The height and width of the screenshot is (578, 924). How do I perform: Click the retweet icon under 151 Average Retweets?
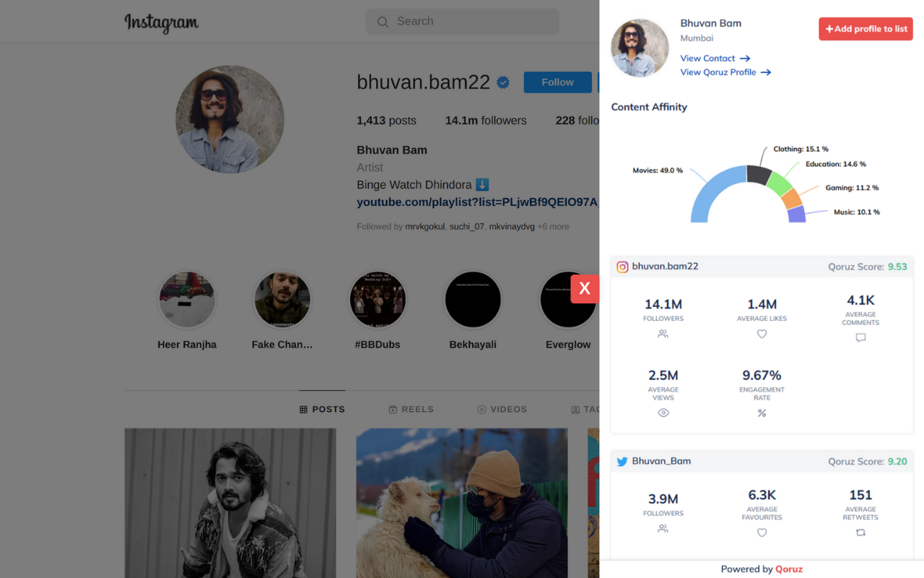pos(860,532)
